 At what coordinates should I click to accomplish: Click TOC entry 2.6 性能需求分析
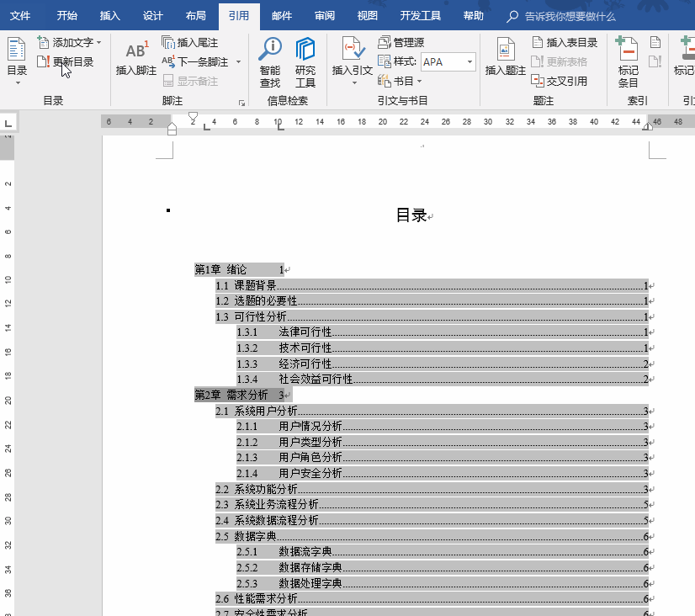coord(432,598)
